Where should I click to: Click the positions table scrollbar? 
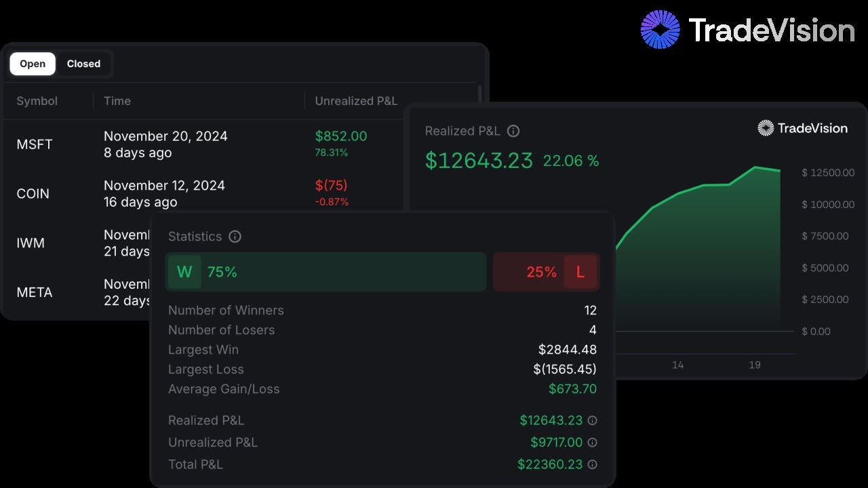click(481, 95)
